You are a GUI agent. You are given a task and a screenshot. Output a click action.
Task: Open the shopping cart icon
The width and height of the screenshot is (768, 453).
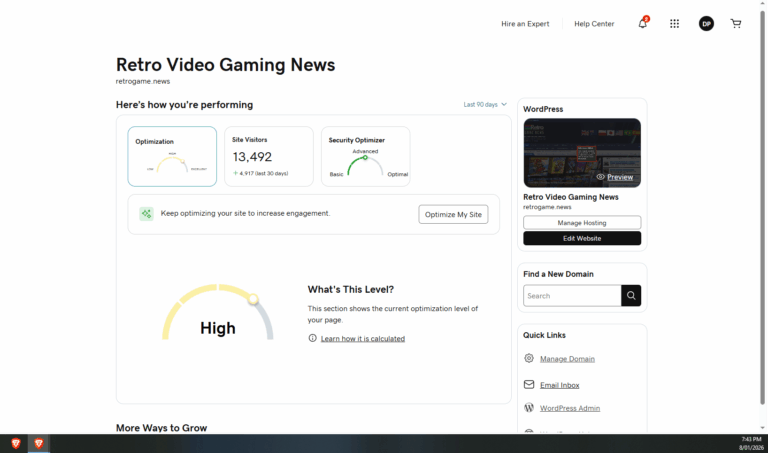pyautogui.click(x=736, y=23)
